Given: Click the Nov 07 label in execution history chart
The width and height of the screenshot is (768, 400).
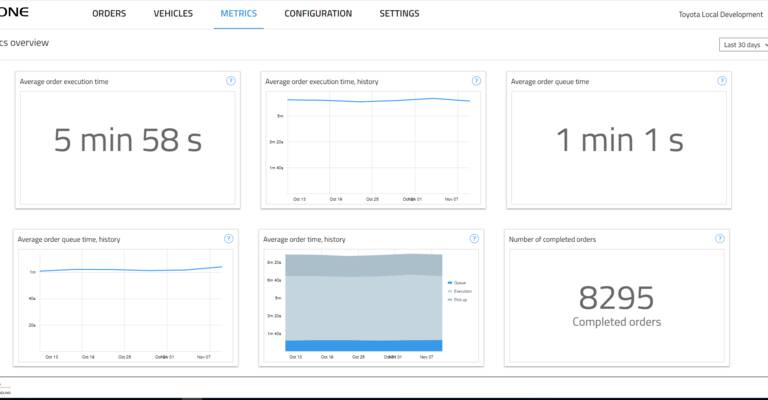Looking at the screenshot, I should [452, 199].
